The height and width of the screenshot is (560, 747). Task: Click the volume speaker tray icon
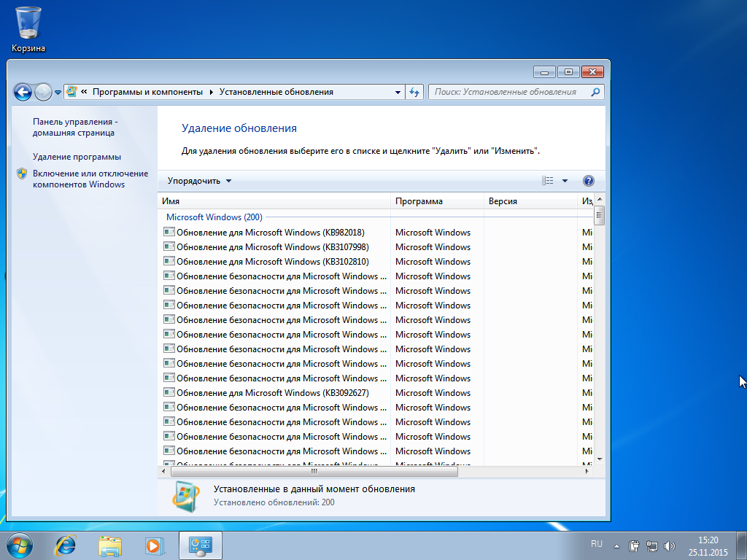[x=670, y=546]
